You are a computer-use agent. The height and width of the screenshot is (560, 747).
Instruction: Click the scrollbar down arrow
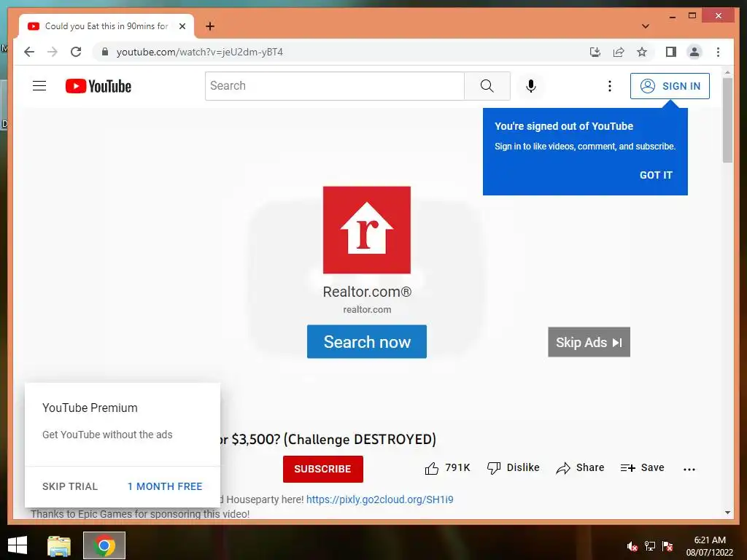[727, 513]
